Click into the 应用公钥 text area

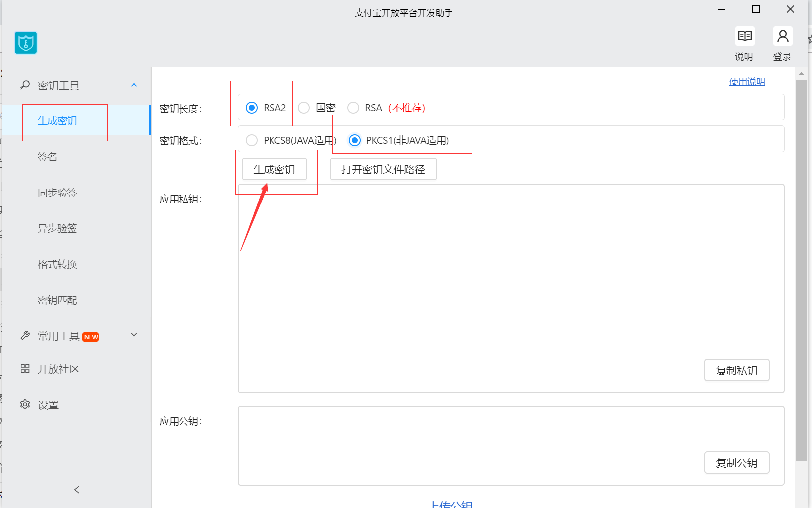tap(511, 446)
